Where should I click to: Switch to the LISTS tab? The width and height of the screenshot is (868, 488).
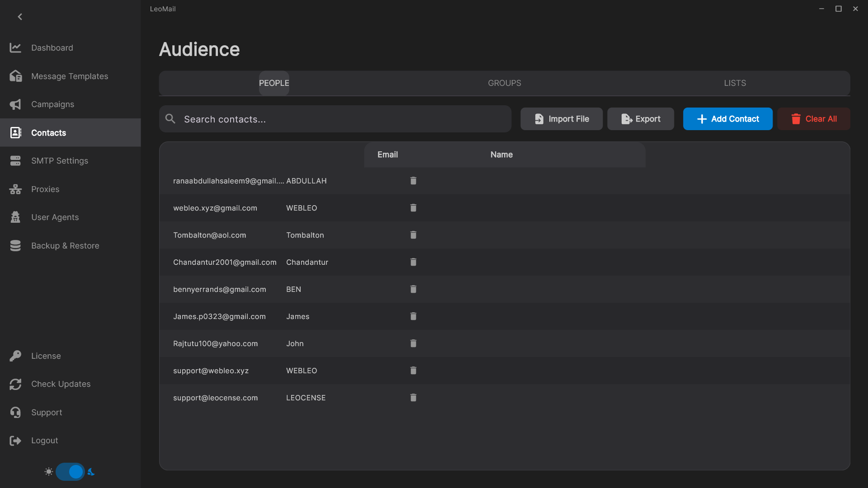click(x=735, y=83)
